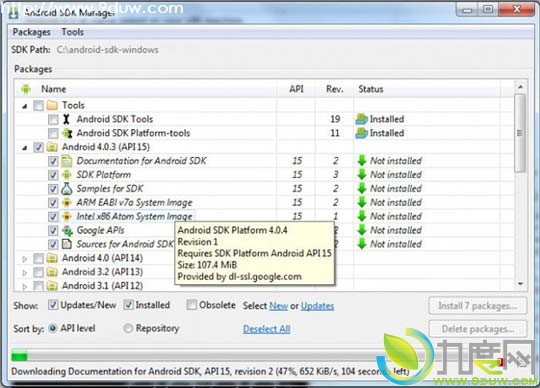Tick the Tools folder checkbox
Viewport: 540px width, 388px height.
(38, 105)
